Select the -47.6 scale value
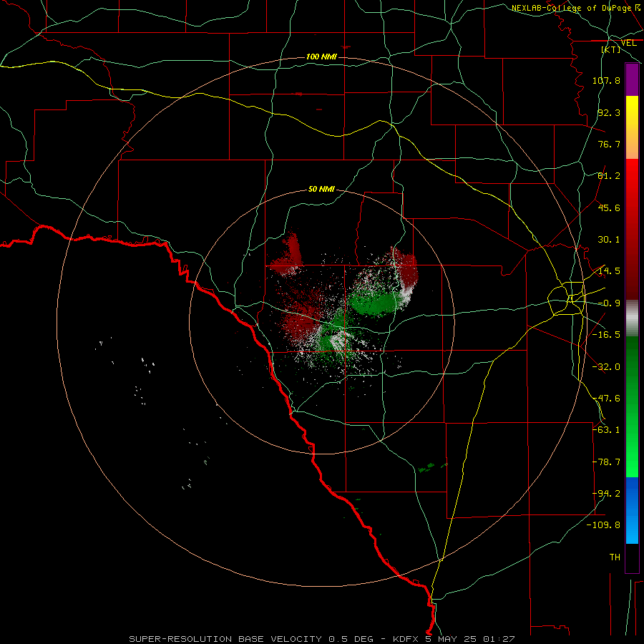The image size is (644, 644). pyautogui.click(x=606, y=399)
